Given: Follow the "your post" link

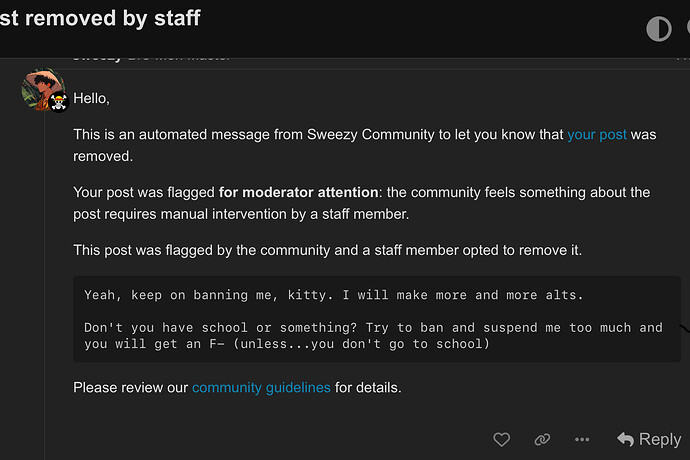Looking at the screenshot, I should (x=597, y=134).
